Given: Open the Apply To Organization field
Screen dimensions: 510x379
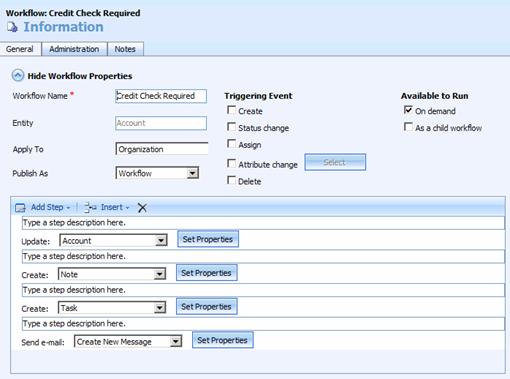Looking at the screenshot, I should click(162, 149).
